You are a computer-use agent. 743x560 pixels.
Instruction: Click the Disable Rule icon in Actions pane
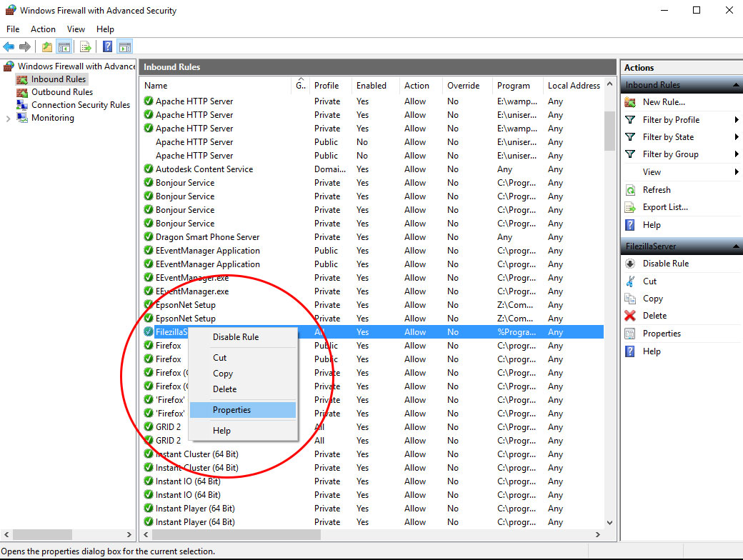click(x=630, y=264)
